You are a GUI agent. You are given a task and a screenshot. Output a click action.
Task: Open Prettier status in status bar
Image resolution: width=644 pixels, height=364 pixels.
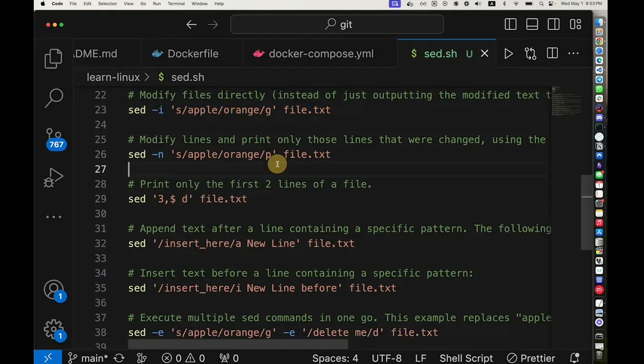coord(530,358)
